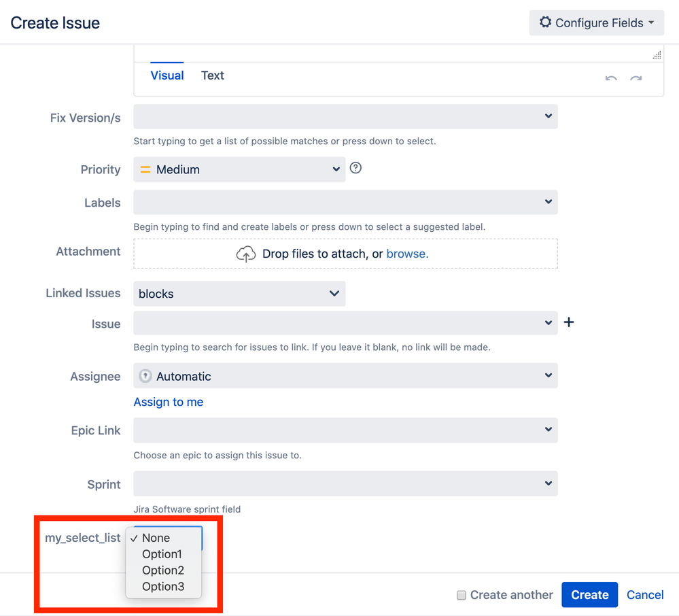
Task: Click the undo arrow in the editor
Action: [611, 78]
